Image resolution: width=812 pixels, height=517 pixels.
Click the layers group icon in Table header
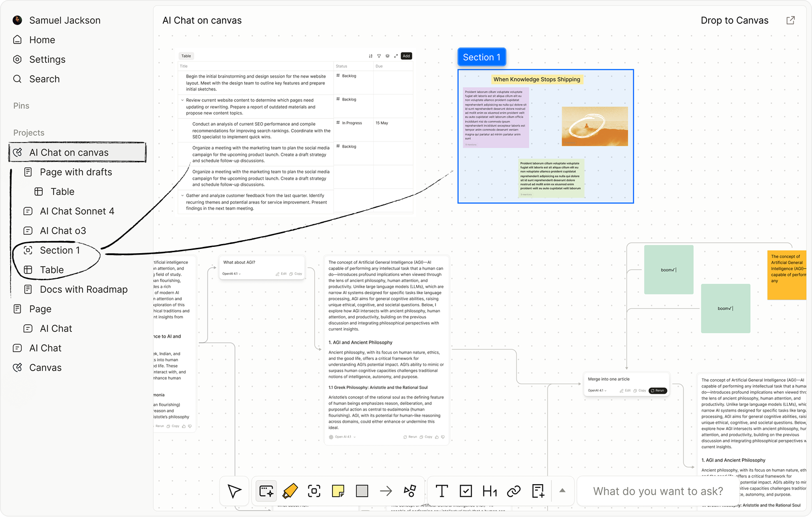tap(387, 56)
